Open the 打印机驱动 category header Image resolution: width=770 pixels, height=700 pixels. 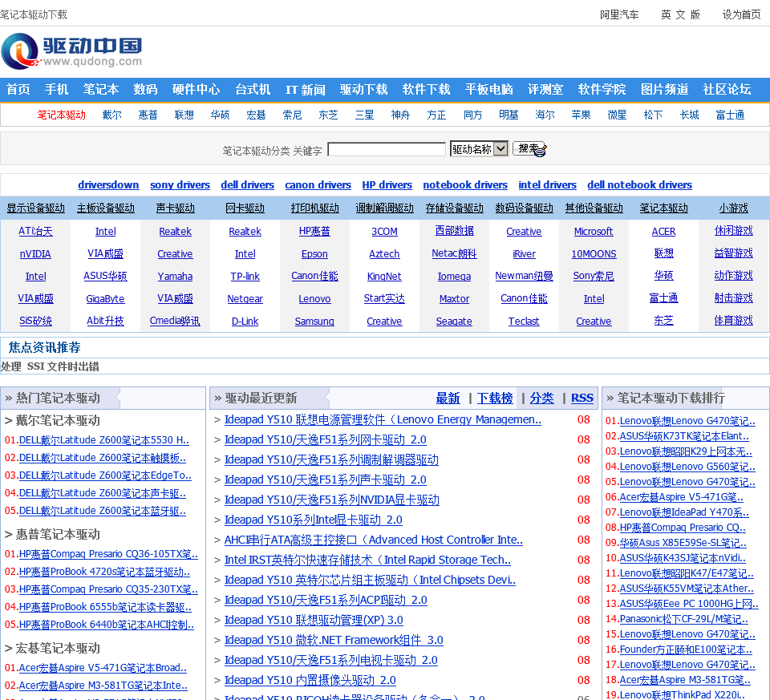(314, 208)
